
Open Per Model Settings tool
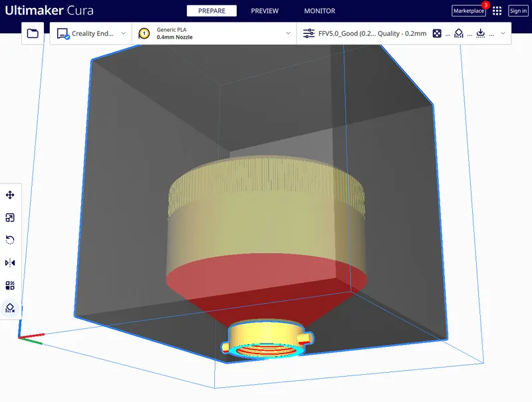click(x=10, y=286)
